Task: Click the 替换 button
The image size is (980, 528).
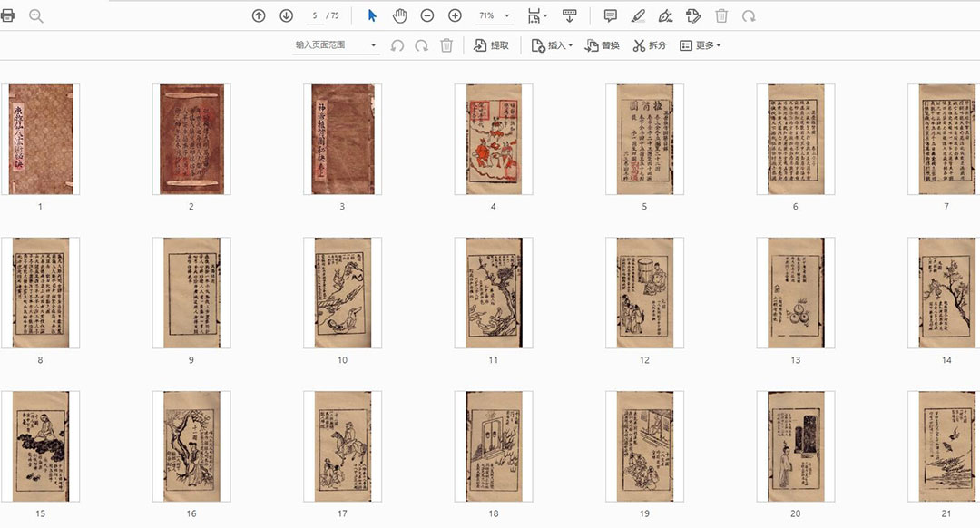Action: 602,45
